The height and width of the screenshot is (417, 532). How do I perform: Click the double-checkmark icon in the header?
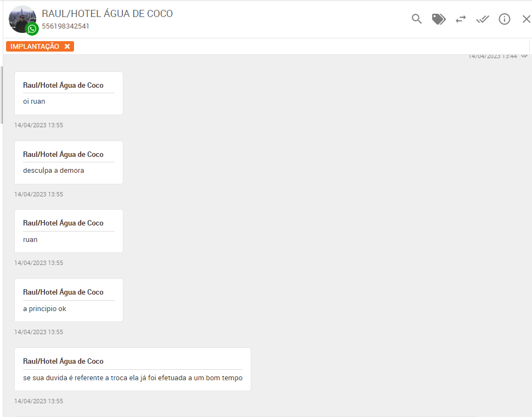(x=483, y=19)
